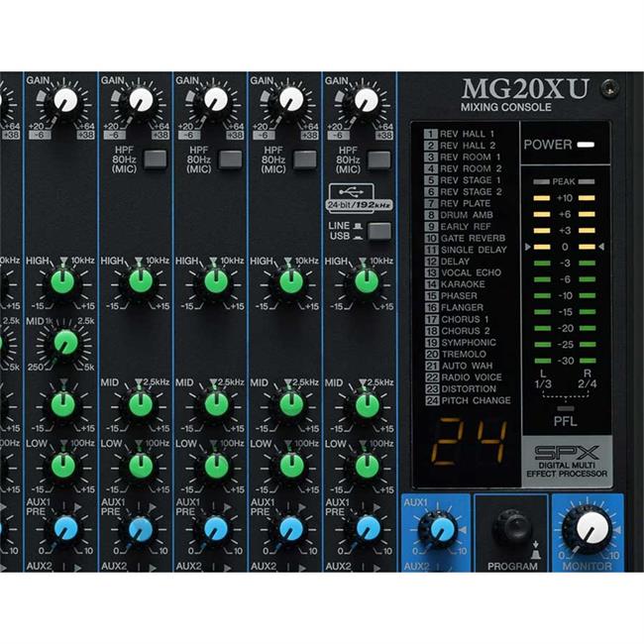This screenshot has width=644, height=644.
Task: Select program 3 REV ROOM 1
Action: click(463, 157)
